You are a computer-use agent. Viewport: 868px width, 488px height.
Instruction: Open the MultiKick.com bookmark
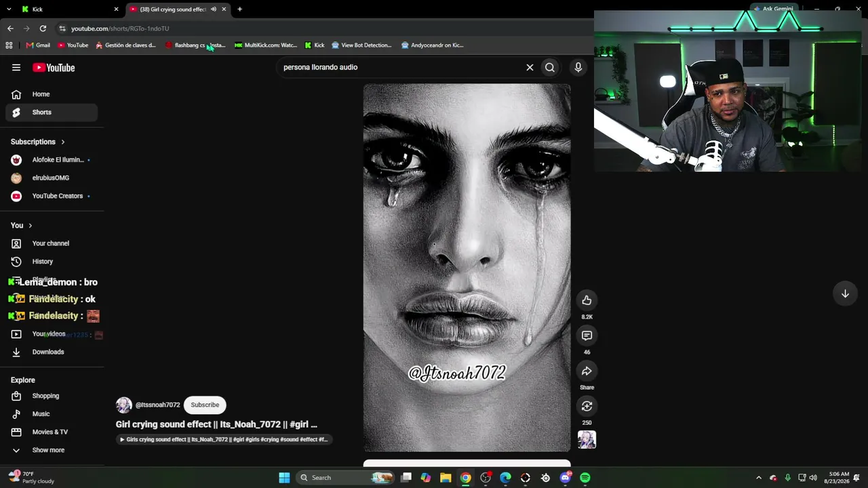point(266,45)
